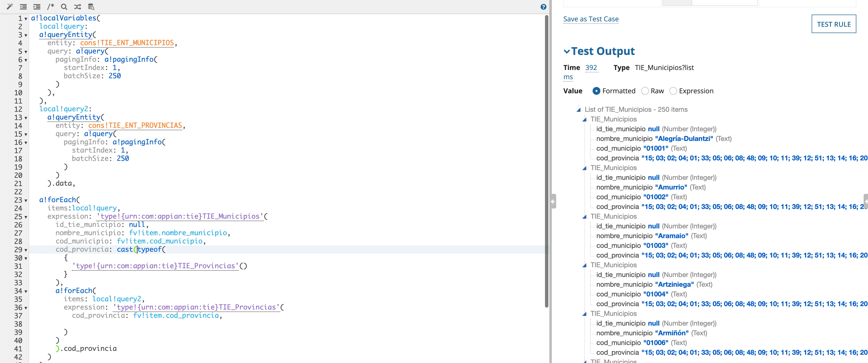Click the Type value TIE_Municipios?list
The height and width of the screenshot is (363, 868).
pos(664,68)
